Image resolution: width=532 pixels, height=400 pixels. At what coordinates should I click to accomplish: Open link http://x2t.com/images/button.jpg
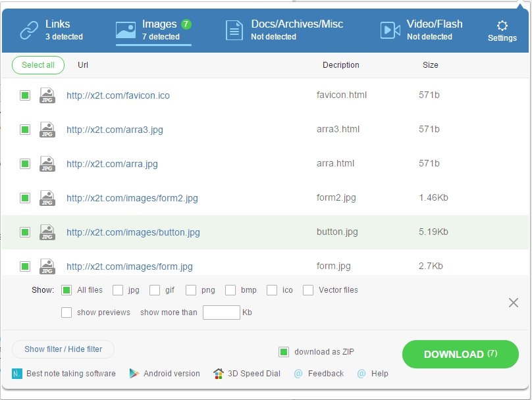click(x=133, y=232)
